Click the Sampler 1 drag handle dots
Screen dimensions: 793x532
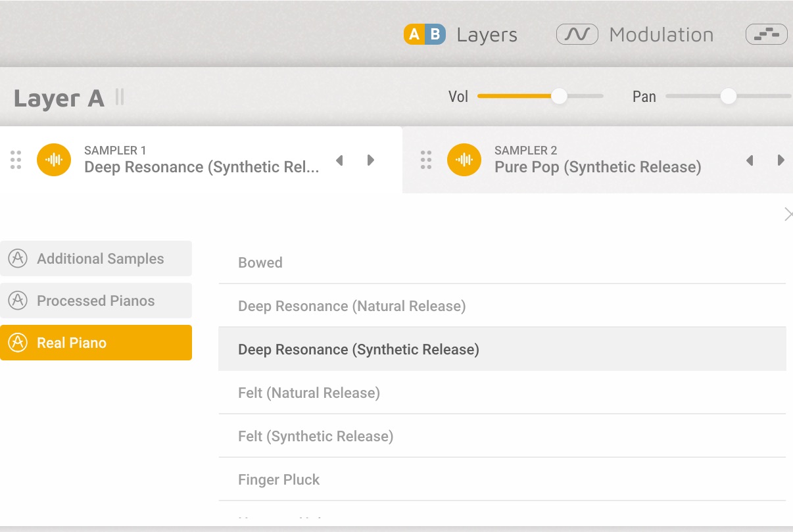[16, 160]
